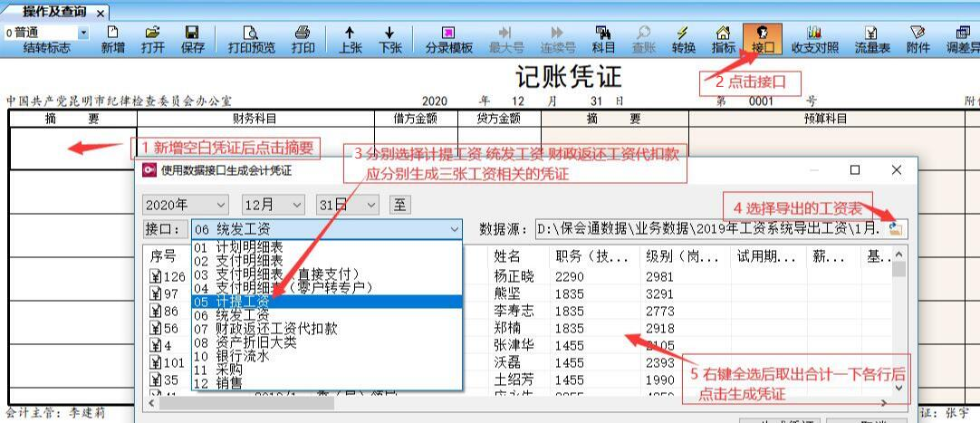Open 收支对照 comparison chart
Image resolution: width=980 pixels, height=423 pixels.
click(x=814, y=33)
